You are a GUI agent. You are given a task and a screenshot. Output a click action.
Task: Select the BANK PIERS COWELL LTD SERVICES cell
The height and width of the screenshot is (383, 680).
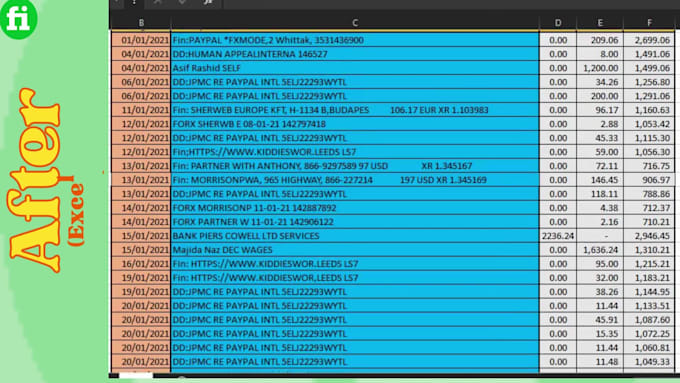pos(355,236)
